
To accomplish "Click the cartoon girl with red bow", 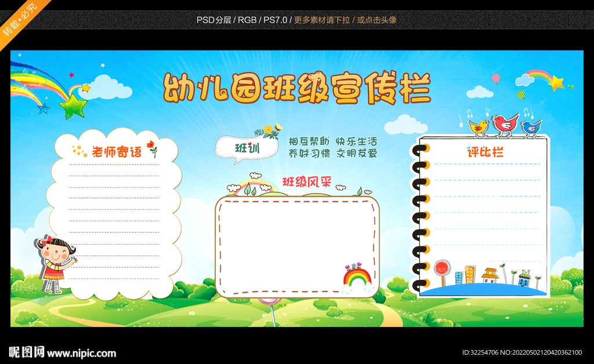I will pos(56,264).
